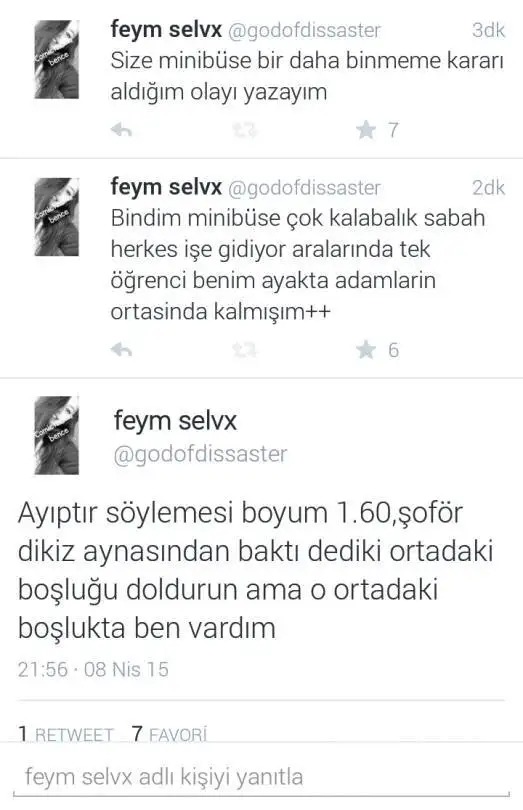The width and height of the screenshot is (523, 810).
Task: Reply to the first minibüs tweet
Action: (x=121, y=130)
